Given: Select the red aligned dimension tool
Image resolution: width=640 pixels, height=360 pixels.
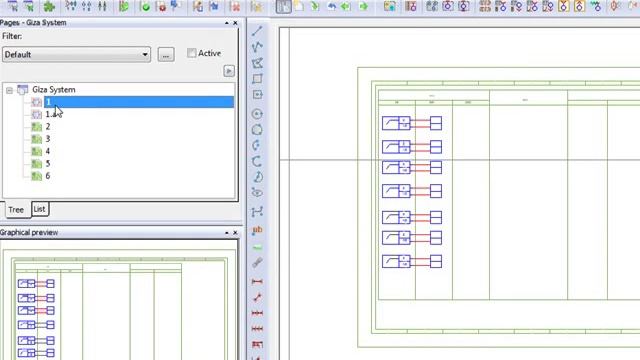Looking at the screenshot, I should tap(257, 298).
